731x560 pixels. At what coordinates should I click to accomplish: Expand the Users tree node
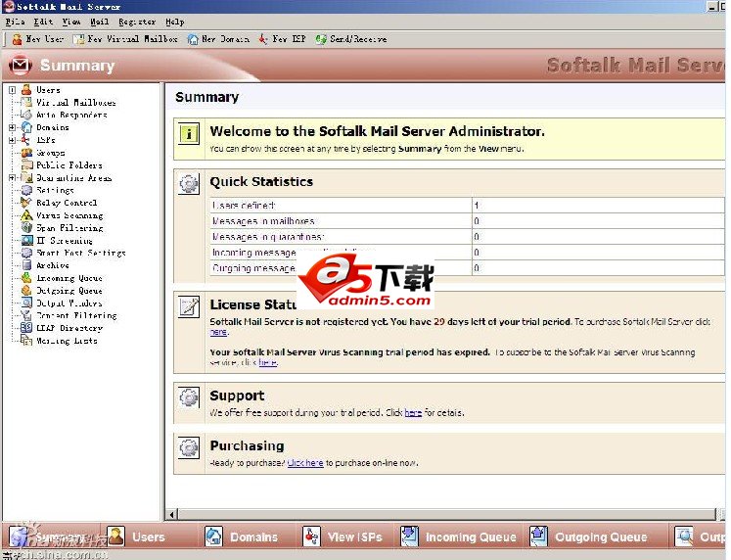pos(12,90)
